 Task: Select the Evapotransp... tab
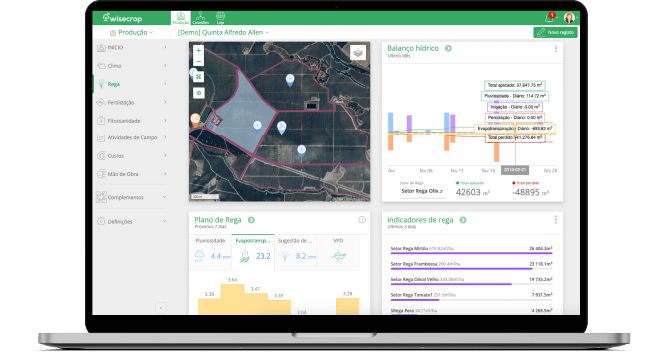(253, 252)
